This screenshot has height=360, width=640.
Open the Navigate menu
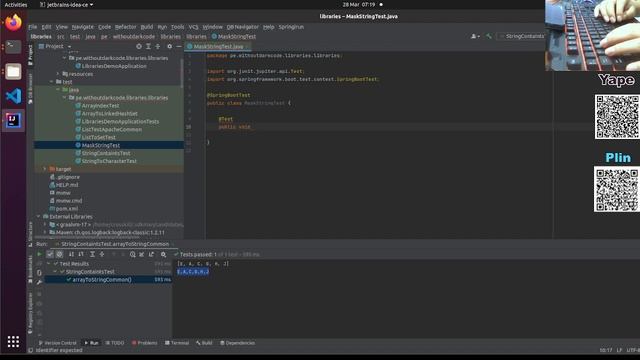tap(83, 27)
